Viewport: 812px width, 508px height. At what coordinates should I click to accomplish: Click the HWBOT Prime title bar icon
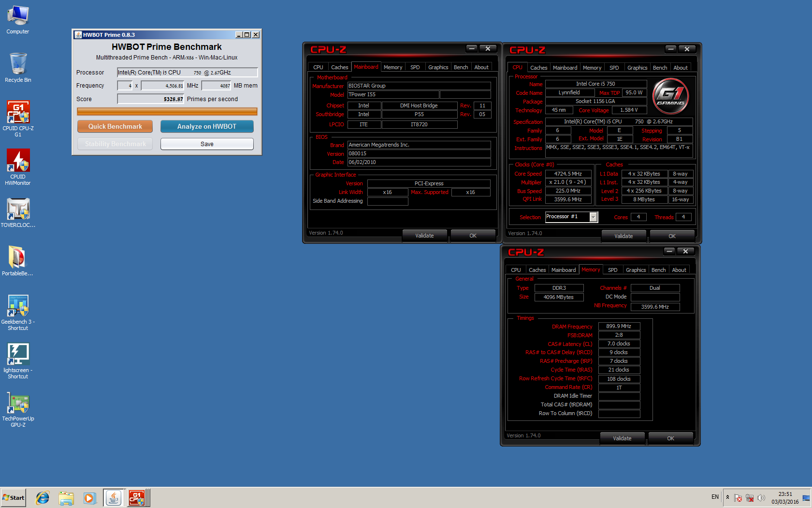[78, 35]
